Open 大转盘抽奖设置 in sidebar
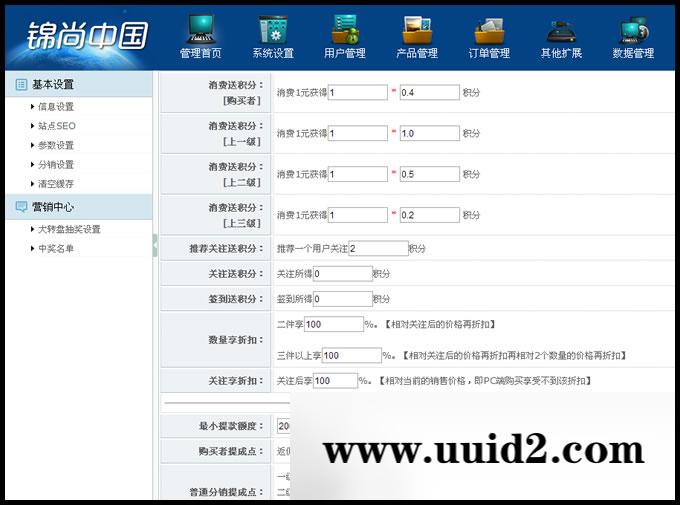Image resolution: width=680 pixels, height=505 pixels. click(x=69, y=229)
